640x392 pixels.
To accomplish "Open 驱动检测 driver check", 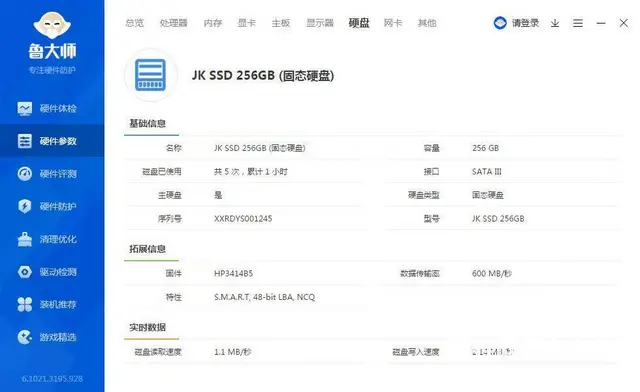I will 52,272.
